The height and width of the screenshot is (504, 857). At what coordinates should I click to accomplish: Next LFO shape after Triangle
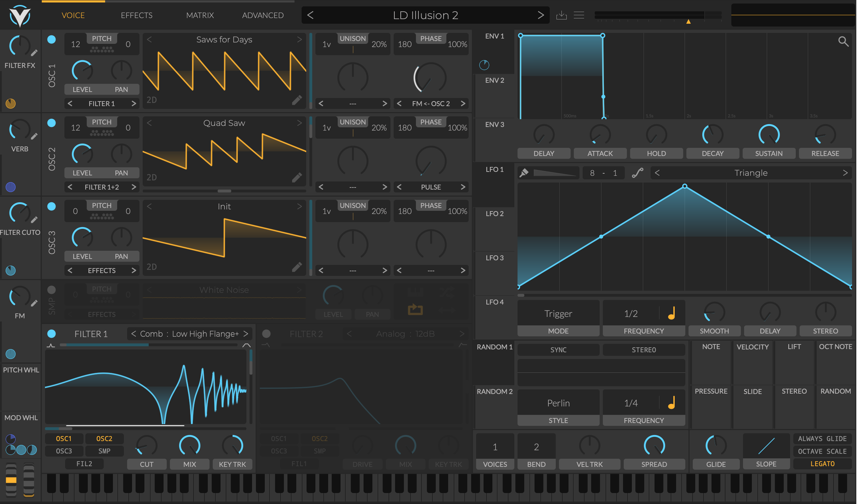click(845, 173)
